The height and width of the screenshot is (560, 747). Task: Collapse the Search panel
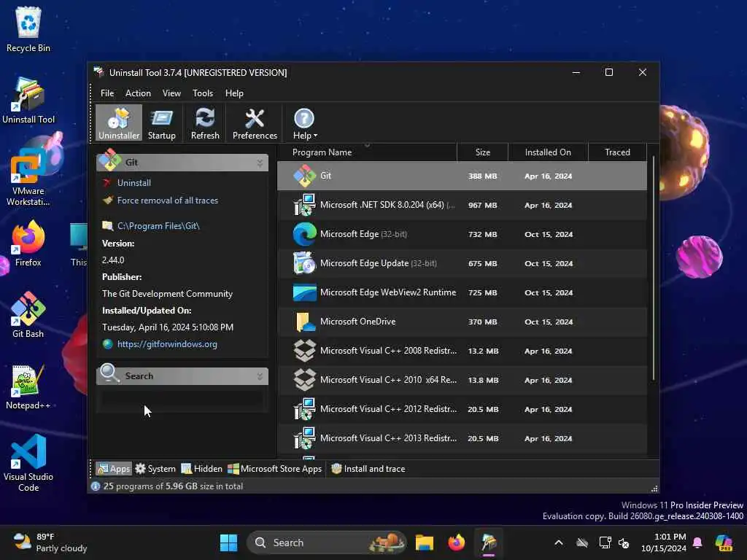[260, 377]
